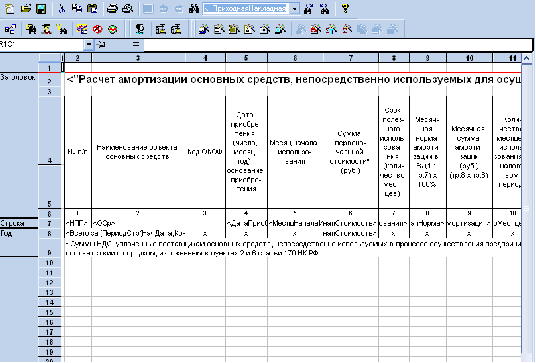This screenshot has height=363, width=536.
Task: Click the Find next binoculars icon
Action: click(309, 9)
